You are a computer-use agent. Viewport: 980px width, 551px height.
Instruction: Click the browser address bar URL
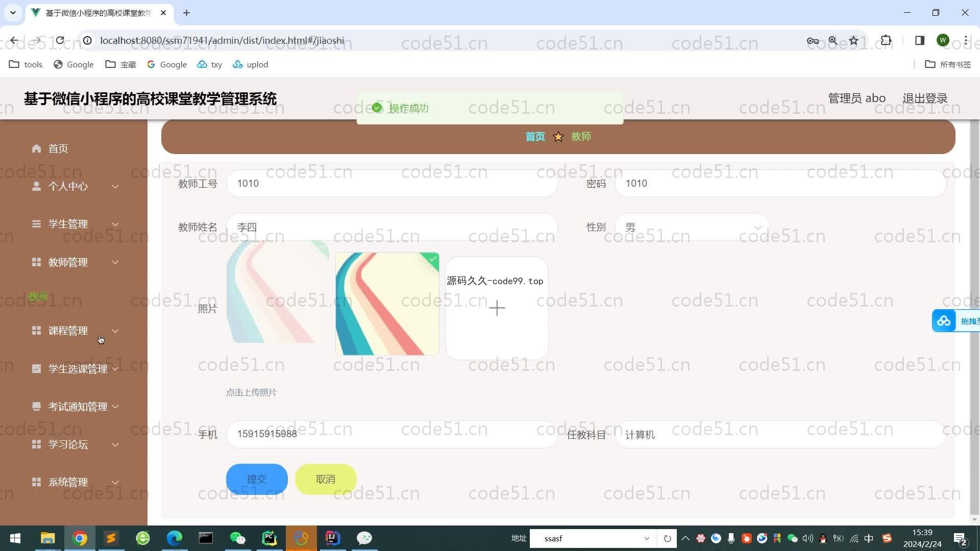[222, 40]
